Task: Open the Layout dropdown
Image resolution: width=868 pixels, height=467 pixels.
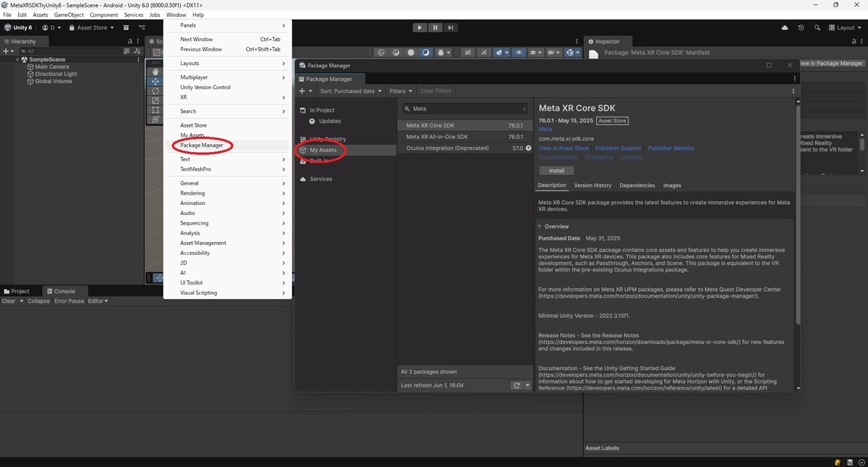Action: tap(846, 27)
